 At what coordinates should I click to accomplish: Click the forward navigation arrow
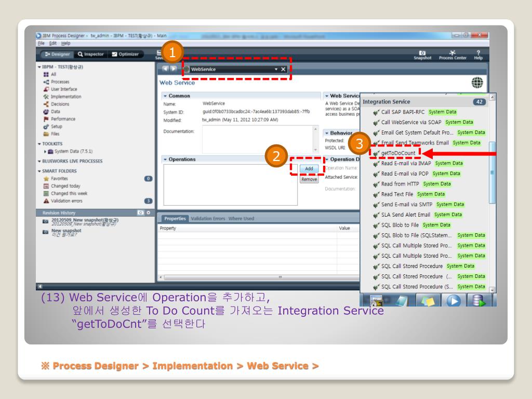click(174, 69)
